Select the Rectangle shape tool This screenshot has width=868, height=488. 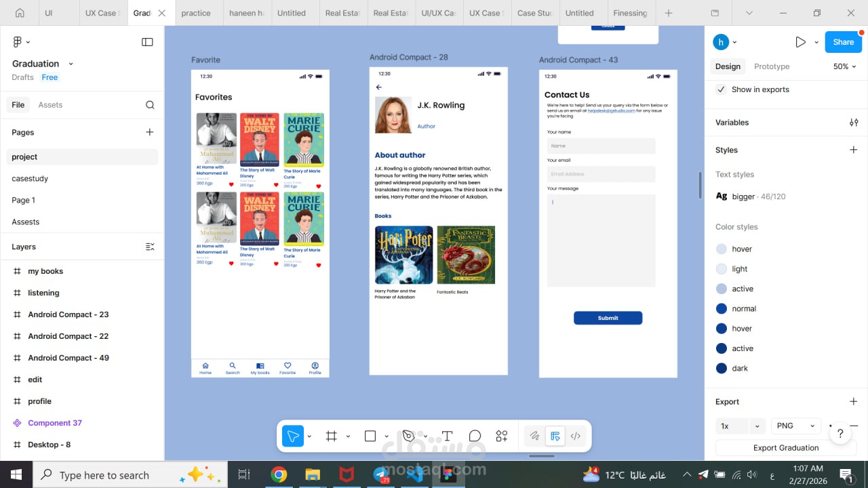click(370, 436)
